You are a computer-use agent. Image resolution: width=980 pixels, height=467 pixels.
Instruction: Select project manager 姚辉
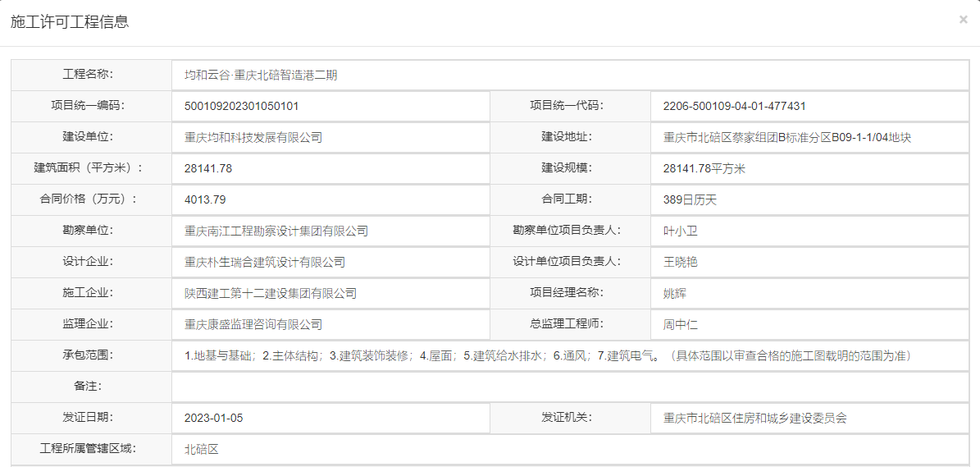[x=674, y=293]
